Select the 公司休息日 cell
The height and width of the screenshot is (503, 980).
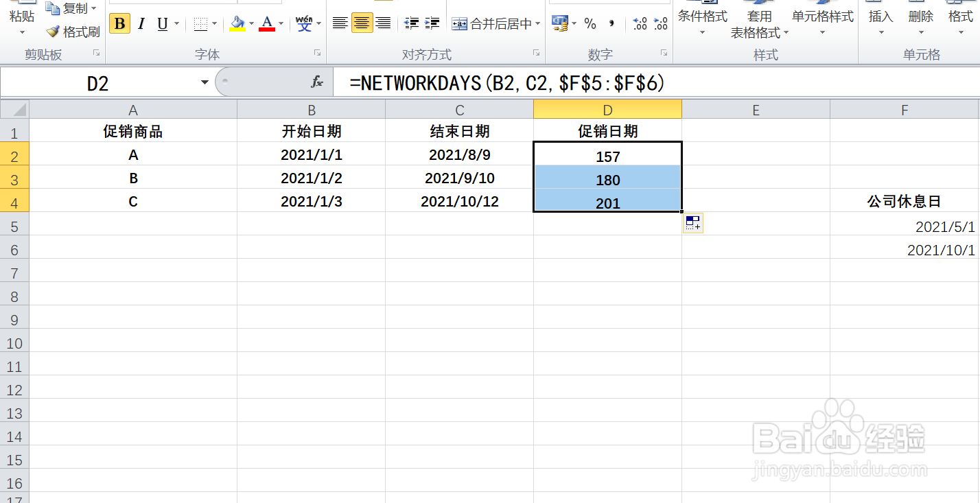[905, 201]
